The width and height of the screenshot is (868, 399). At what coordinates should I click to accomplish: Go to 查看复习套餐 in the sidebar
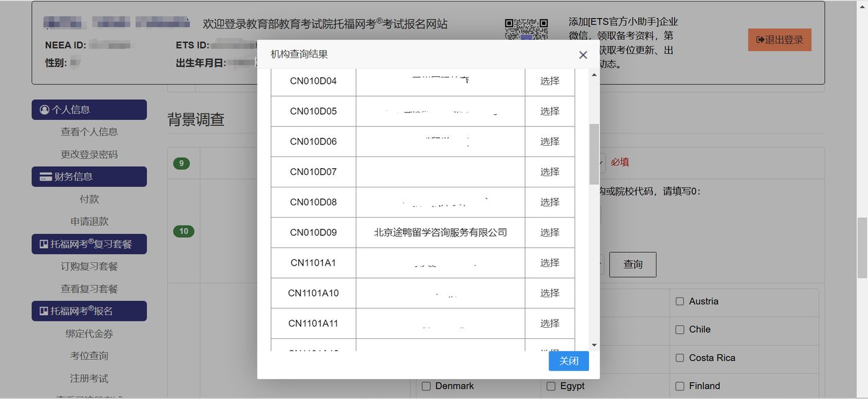(x=89, y=289)
